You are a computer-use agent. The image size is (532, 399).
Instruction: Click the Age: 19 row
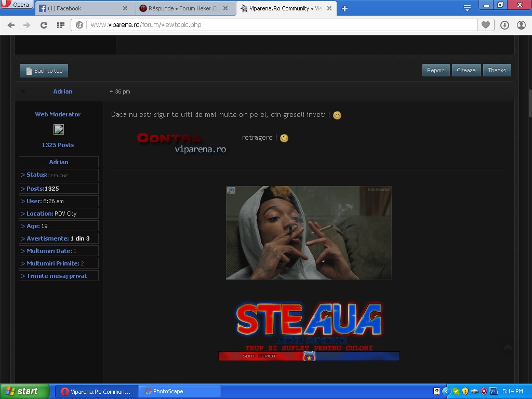tap(59, 226)
